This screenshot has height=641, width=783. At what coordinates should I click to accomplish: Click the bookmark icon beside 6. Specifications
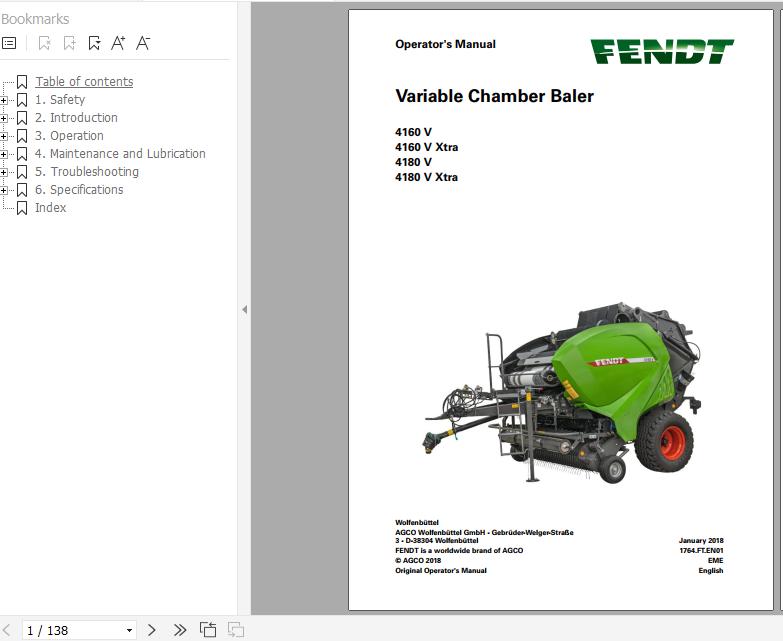(x=22, y=190)
